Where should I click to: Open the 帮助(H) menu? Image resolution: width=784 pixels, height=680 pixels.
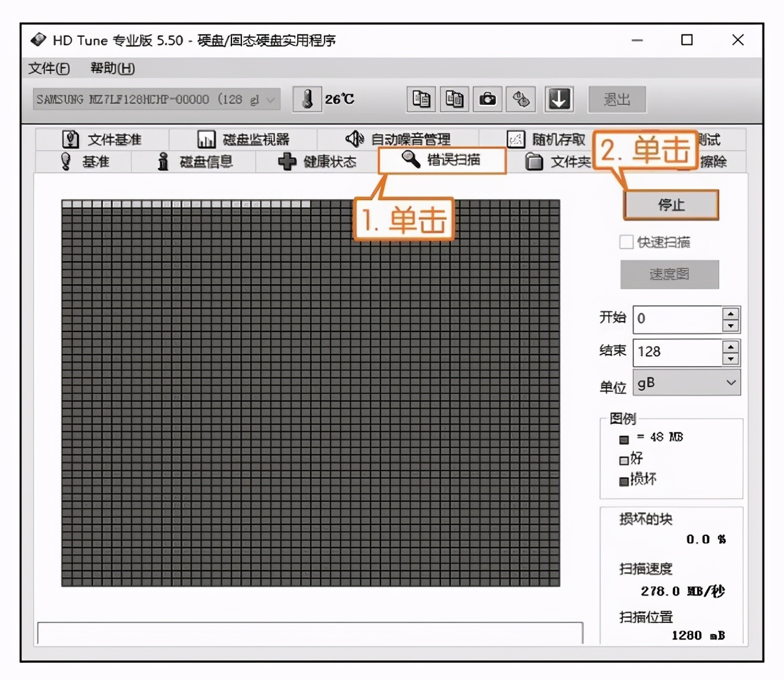point(113,68)
